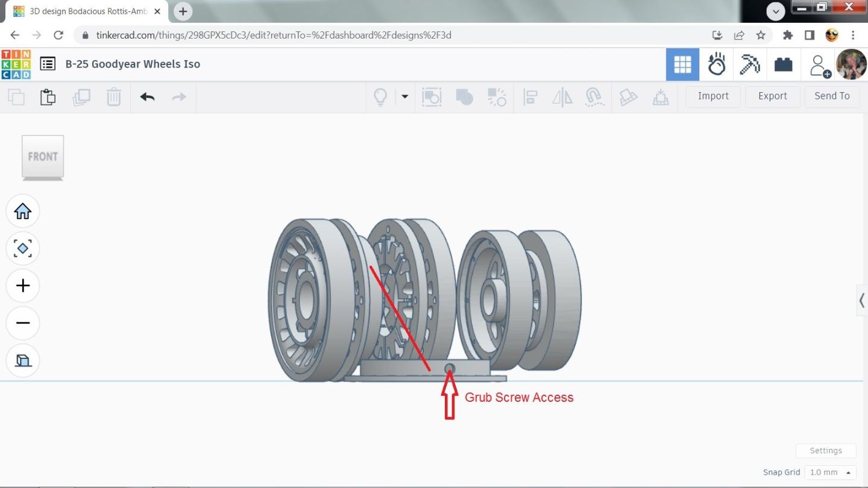Image resolution: width=868 pixels, height=488 pixels.
Task: Toggle orthographic/perspective view cube icon
Action: pyautogui.click(x=23, y=360)
